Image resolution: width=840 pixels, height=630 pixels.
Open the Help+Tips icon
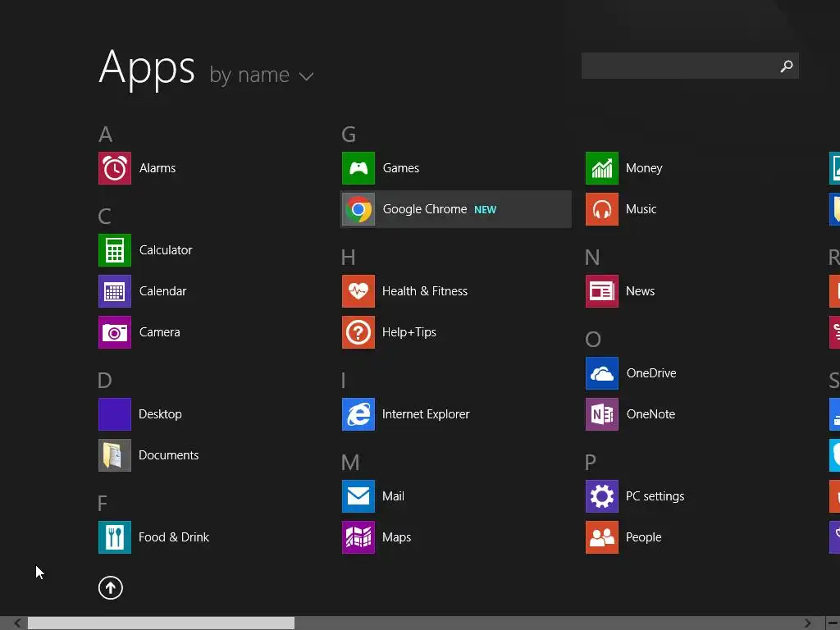coord(358,332)
